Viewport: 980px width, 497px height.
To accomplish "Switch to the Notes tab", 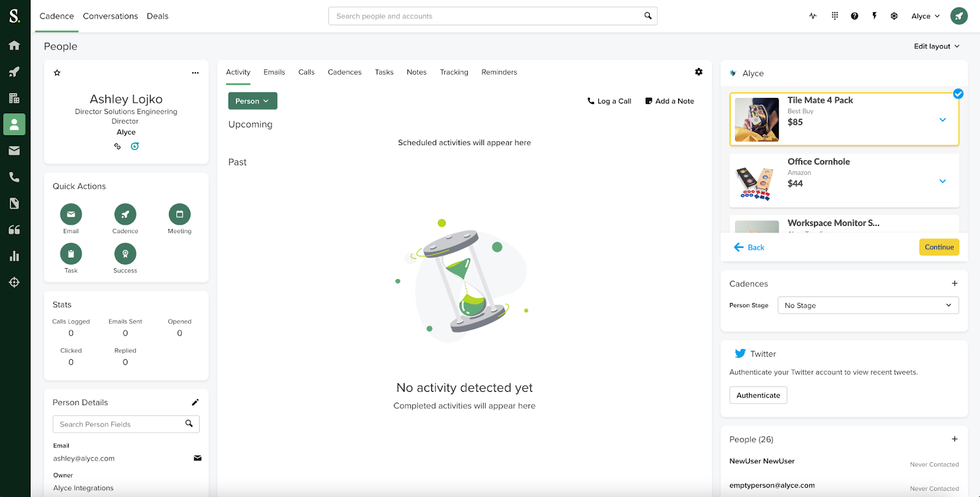I will 417,72.
